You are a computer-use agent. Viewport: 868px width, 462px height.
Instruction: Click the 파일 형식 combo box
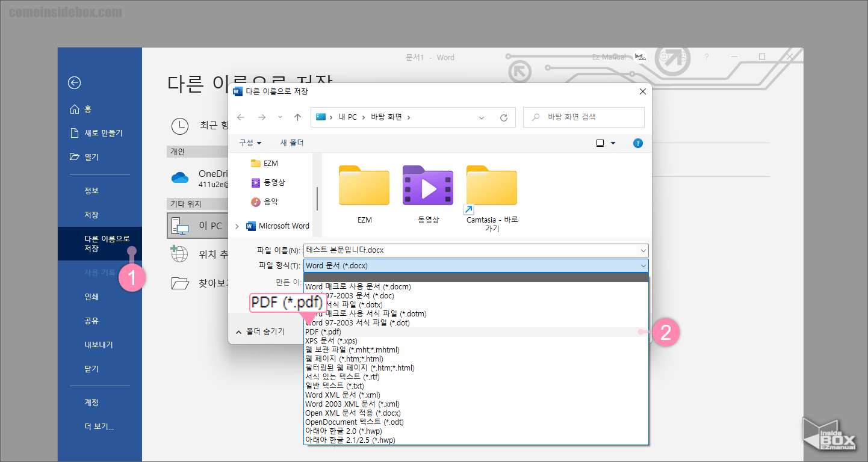(x=476, y=265)
